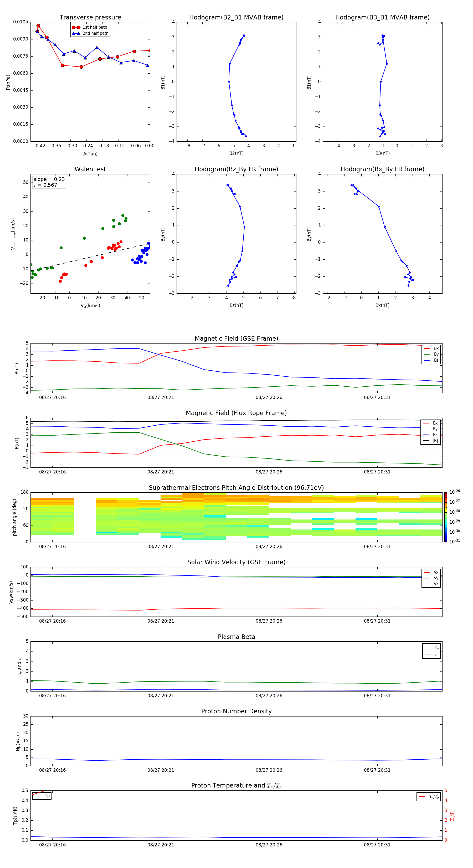The height and width of the screenshot is (868, 473).
Task: Click the 'Vz' legend entry in velocity panel
Action: pyautogui.click(x=431, y=584)
